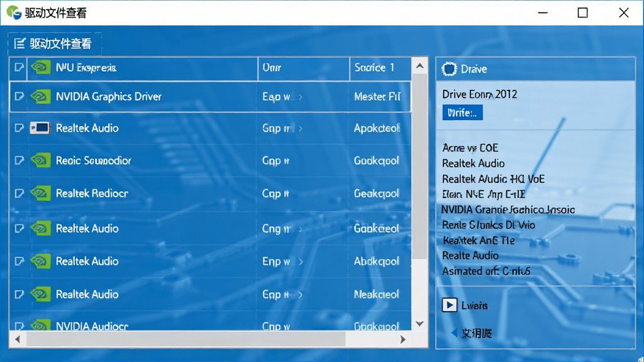This screenshot has width=644, height=362.
Task: Click the vertical scrollbar thumb
Action: (419, 166)
